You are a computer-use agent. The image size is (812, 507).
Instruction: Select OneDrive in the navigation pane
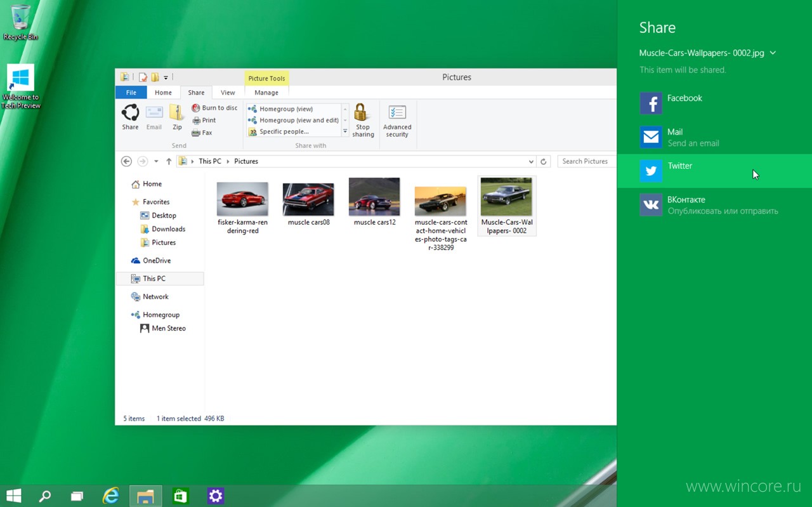151,261
